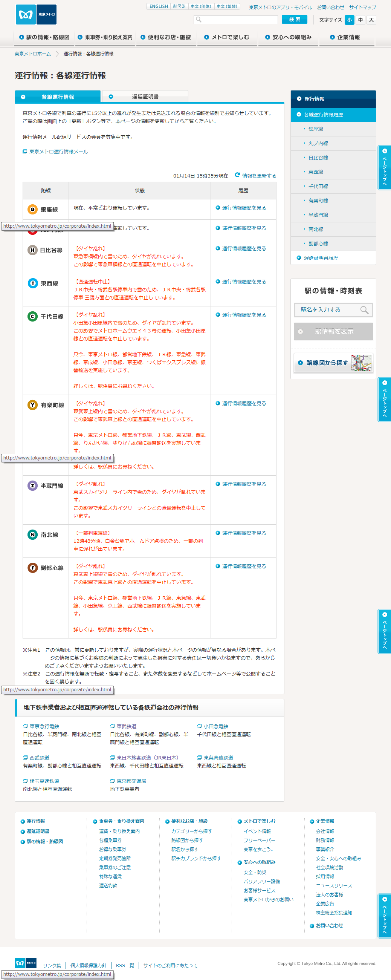Select the 各線運行情報 tab
This screenshot has height=980, width=391.
58,96
